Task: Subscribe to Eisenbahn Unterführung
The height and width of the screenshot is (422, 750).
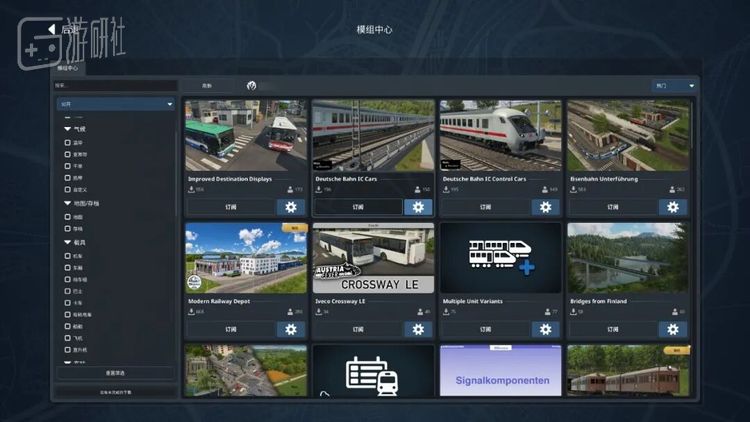Action: click(x=613, y=207)
